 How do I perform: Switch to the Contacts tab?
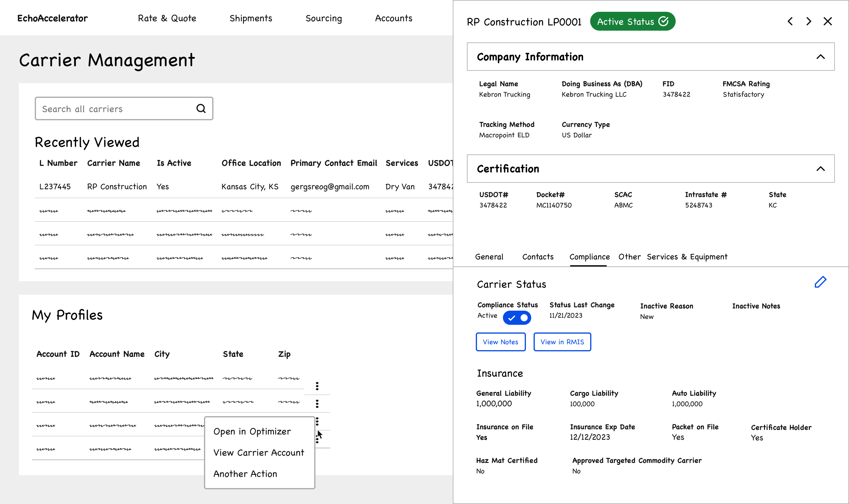[x=538, y=257]
